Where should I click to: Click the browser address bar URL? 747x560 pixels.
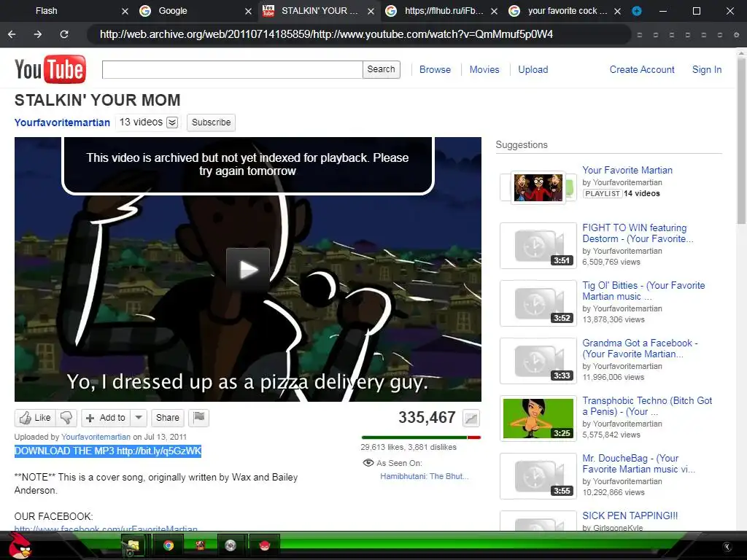pyautogui.click(x=326, y=34)
